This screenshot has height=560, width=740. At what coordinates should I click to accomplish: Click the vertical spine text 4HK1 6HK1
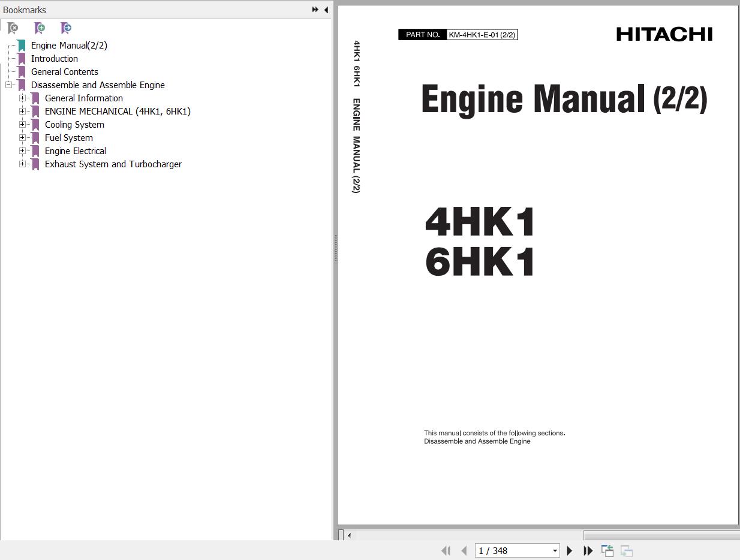(x=356, y=64)
